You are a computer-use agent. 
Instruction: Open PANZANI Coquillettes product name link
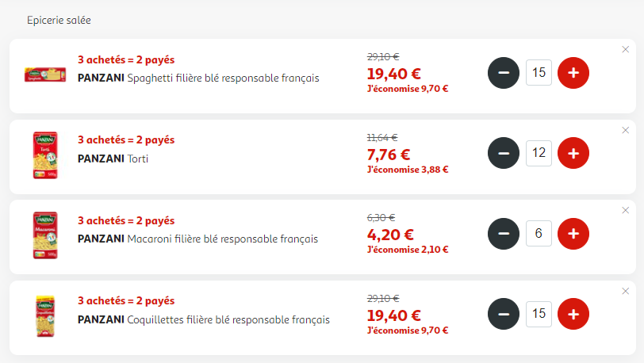pos(204,319)
